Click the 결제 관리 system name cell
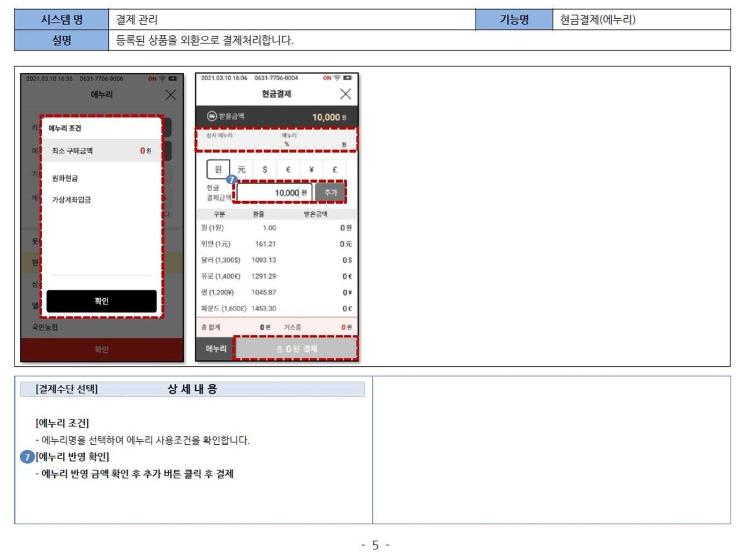The height and width of the screenshot is (560, 750). pyautogui.click(x=291, y=20)
